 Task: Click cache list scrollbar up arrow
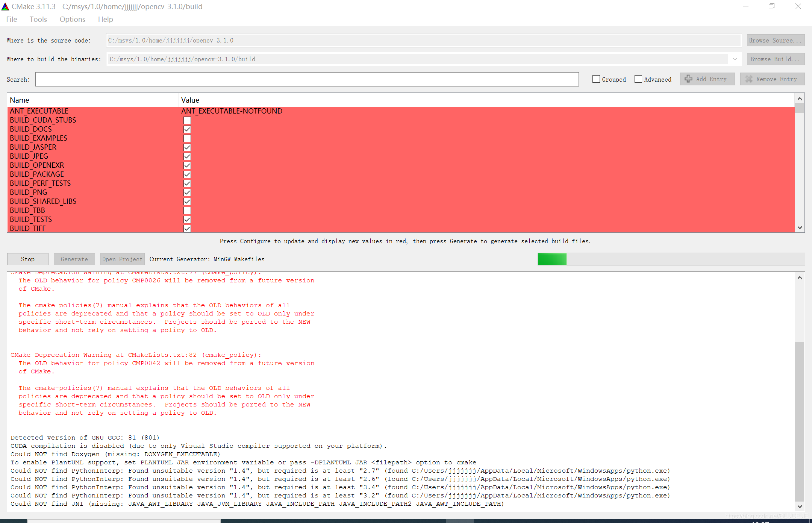[800, 99]
